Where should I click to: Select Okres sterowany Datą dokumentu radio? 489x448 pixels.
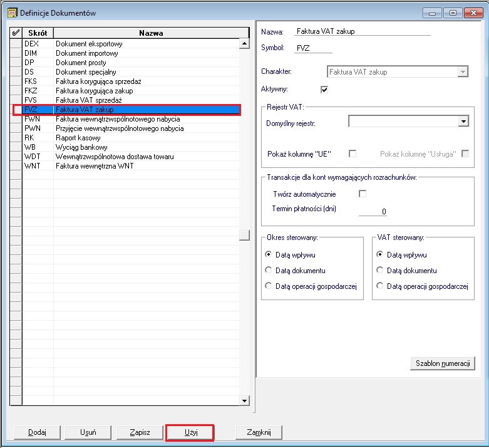coord(268,270)
